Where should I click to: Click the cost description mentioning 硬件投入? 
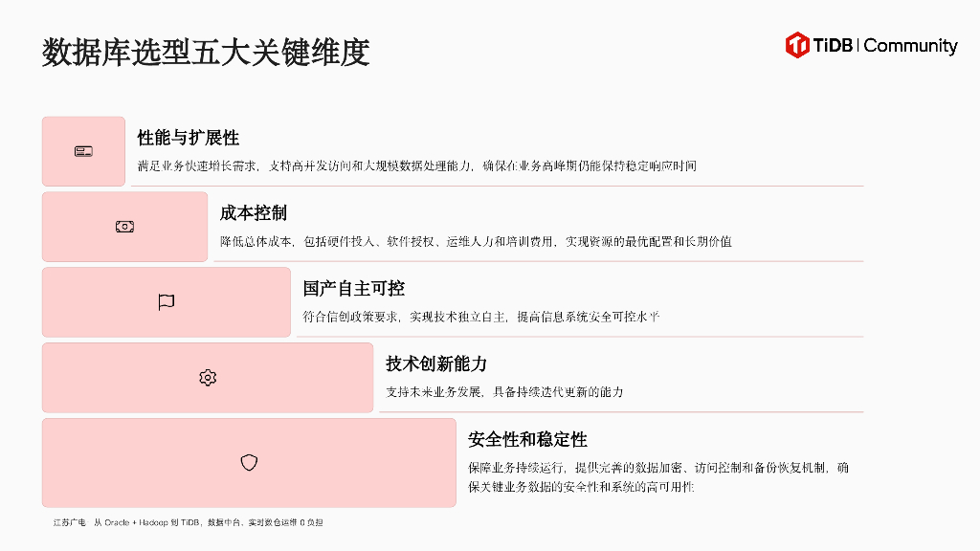[x=476, y=241]
